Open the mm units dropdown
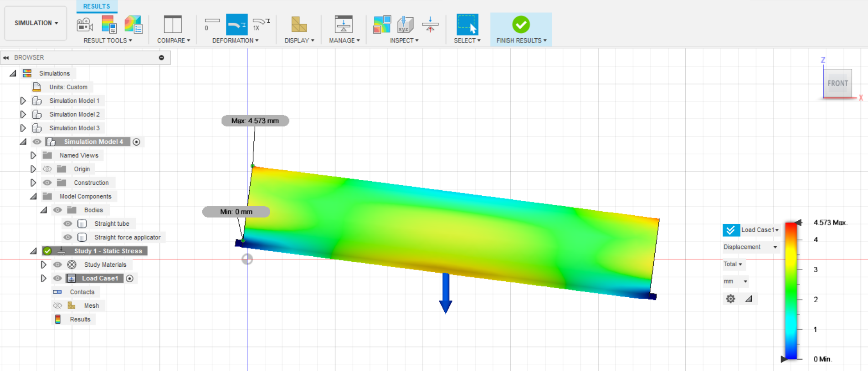868x371 pixels. click(x=735, y=281)
